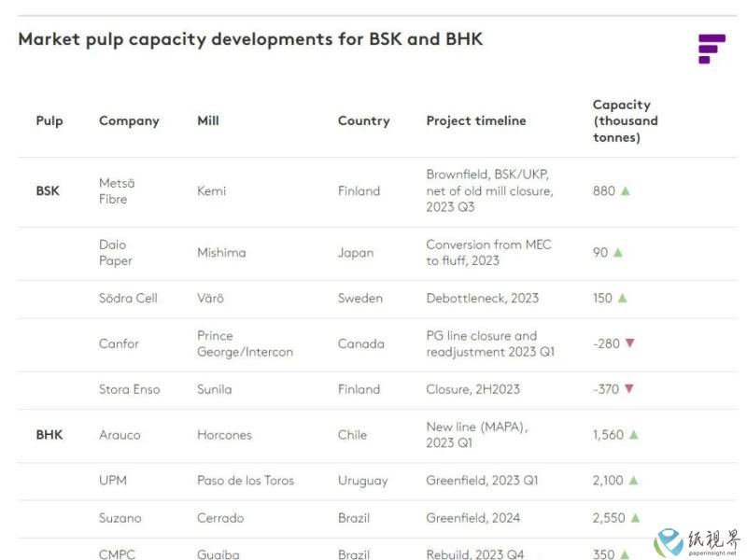
Task: Click the '880' capacity value
Action: [x=604, y=191]
